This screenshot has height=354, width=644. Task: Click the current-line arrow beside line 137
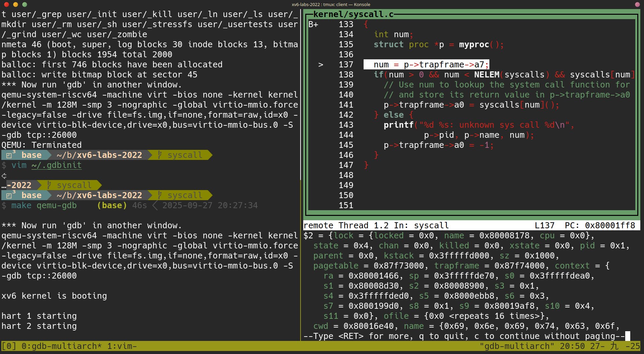(321, 65)
